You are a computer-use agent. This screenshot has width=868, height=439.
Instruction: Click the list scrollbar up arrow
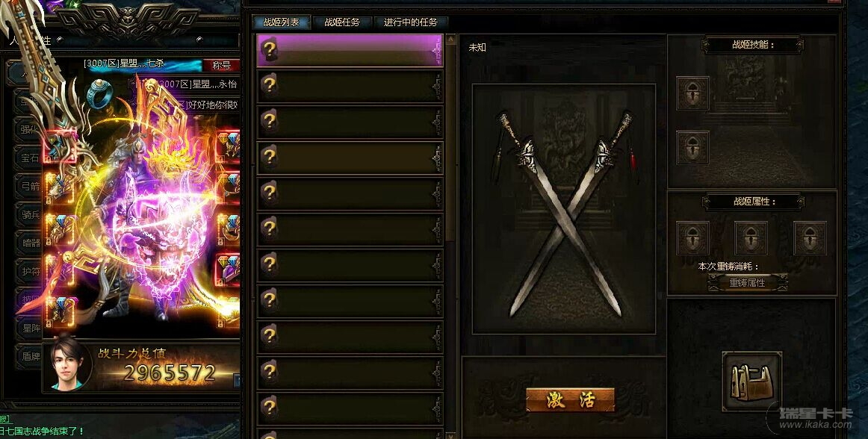(450, 40)
